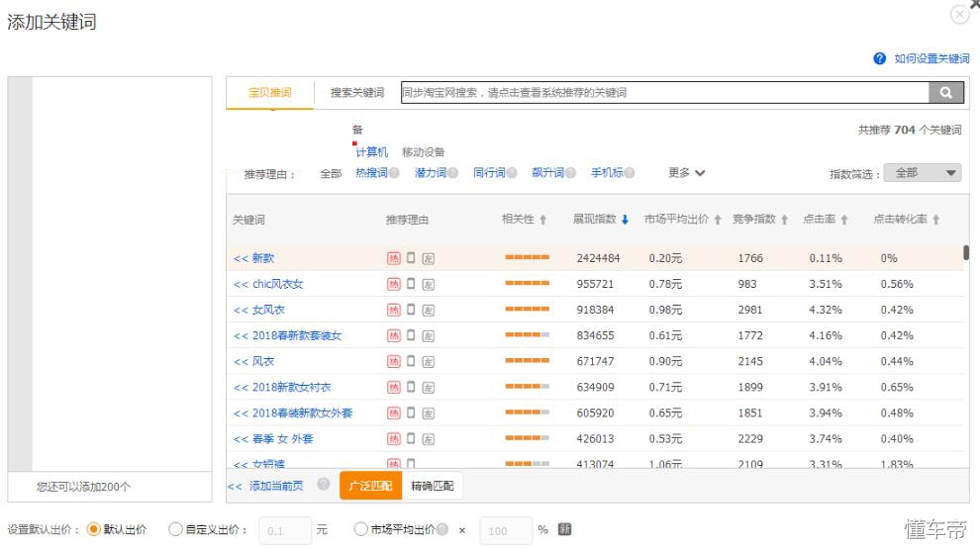
Task: Expand the 更多 filter options
Action: pyautogui.click(x=686, y=173)
